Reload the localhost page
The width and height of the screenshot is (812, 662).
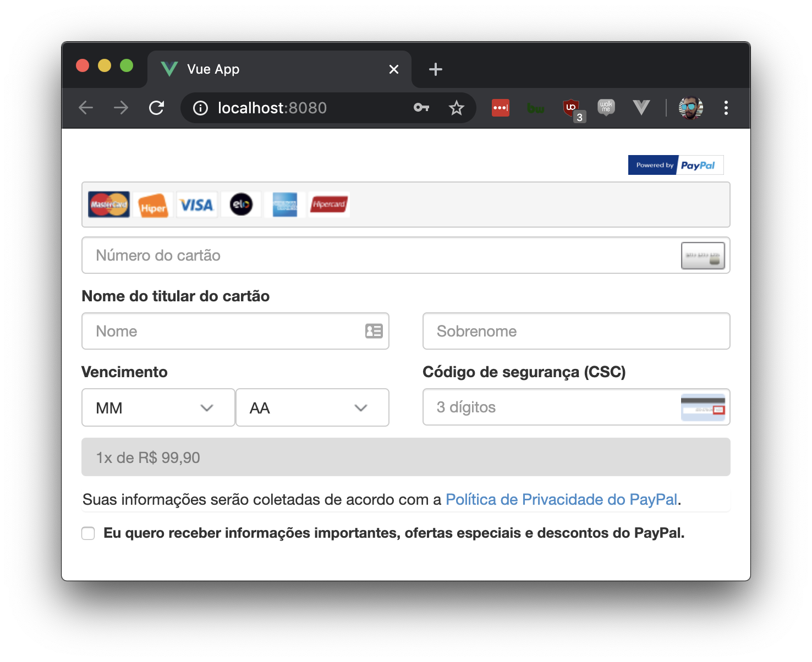click(157, 108)
